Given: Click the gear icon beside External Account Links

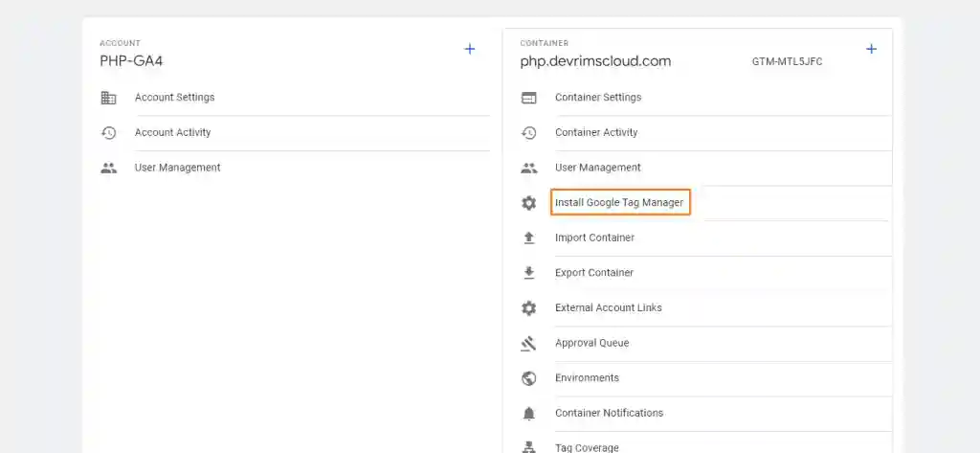Looking at the screenshot, I should tap(528, 307).
